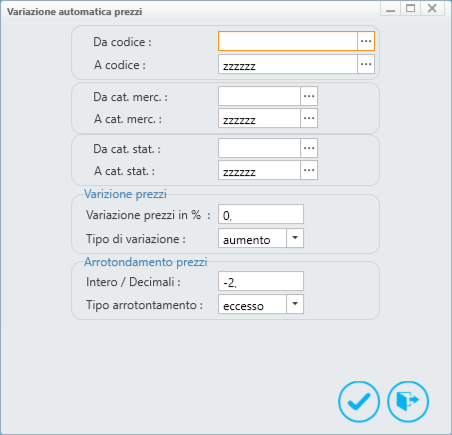Click the Variazione prezzi in % field
This screenshot has height=435, width=452.
261,214
